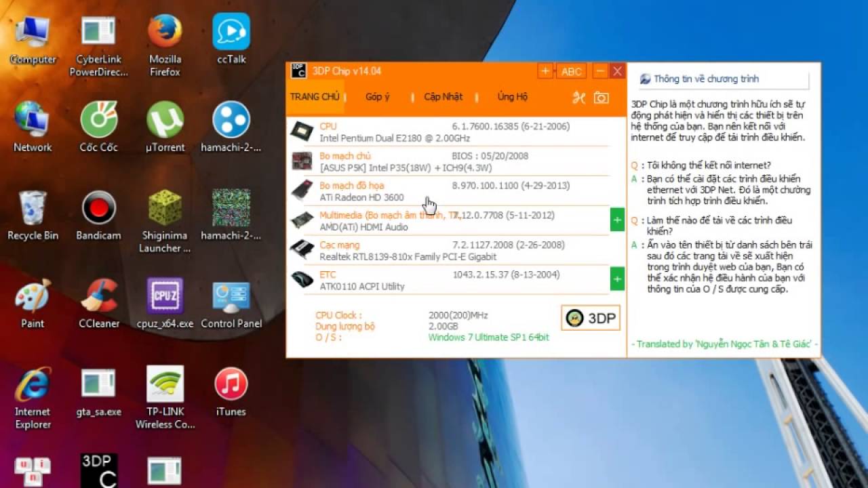Click AMD(ATi) HDMI Audio text
This screenshot has height=488, width=868.
(x=363, y=227)
